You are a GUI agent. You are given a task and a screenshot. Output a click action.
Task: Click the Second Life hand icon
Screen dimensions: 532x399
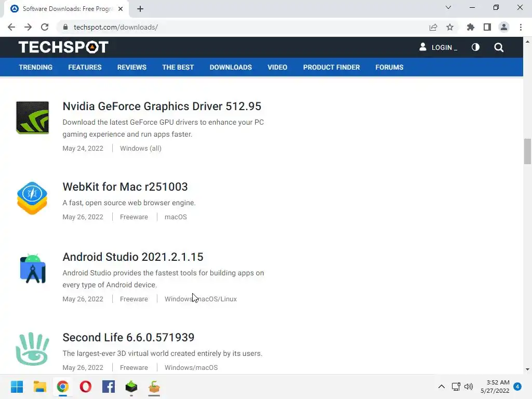click(x=32, y=349)
